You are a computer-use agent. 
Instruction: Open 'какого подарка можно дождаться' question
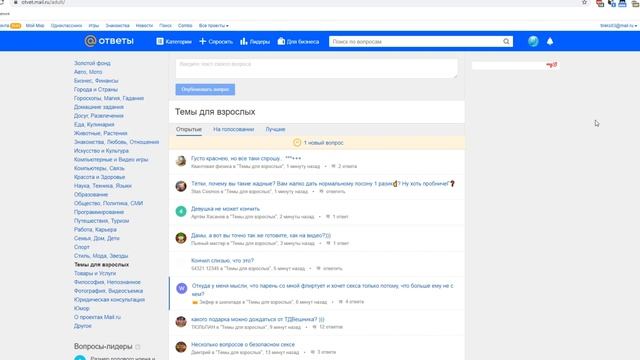tap(258, 319)
